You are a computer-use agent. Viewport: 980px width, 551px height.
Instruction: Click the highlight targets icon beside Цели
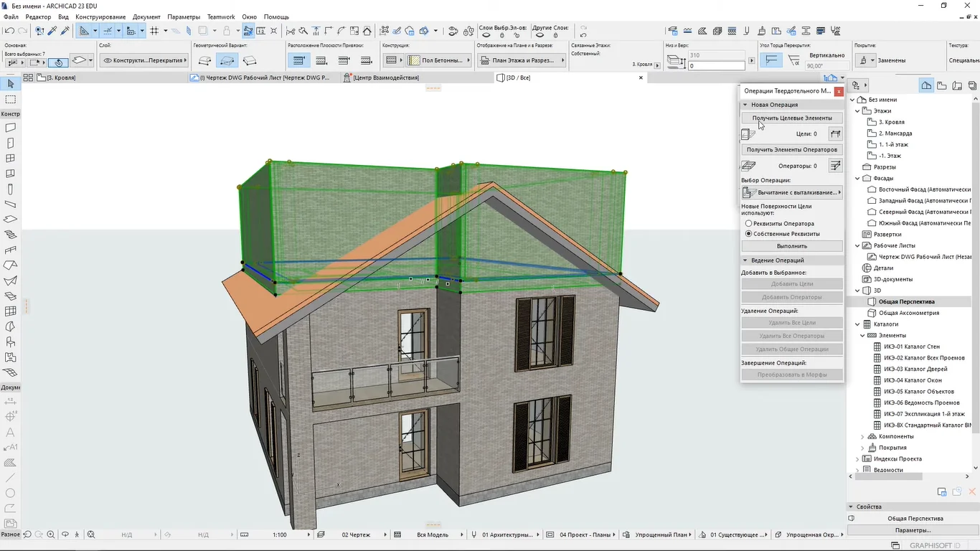[x=834, y=133]
